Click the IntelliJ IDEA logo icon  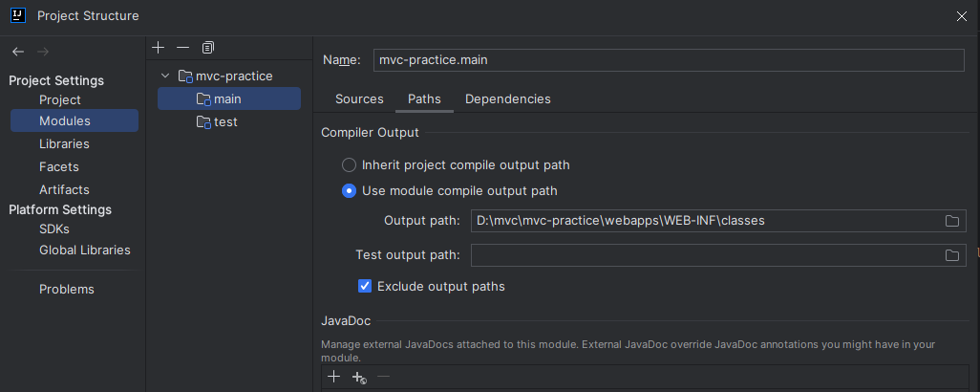pyautogui.click(x=18, y=15)
